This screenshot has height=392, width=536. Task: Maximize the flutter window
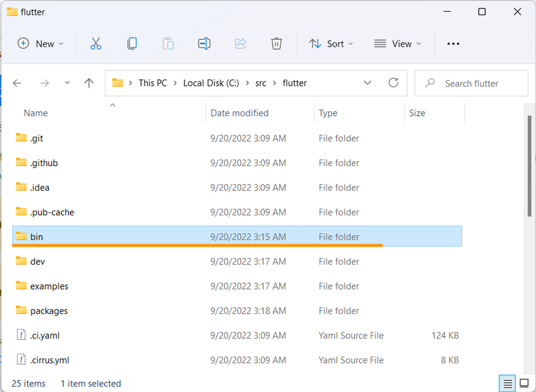coord(482,12)
